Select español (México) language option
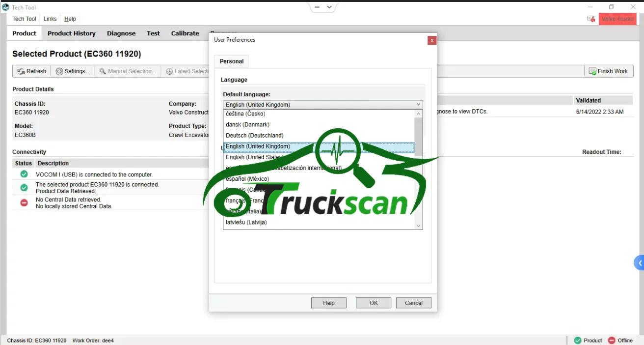Screen dimensions: 644x345 pos(319,179)
